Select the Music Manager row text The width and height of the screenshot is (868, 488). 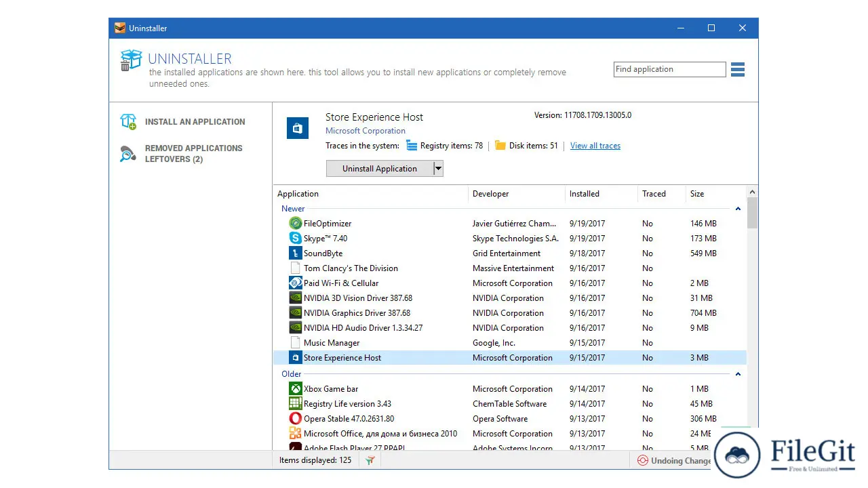(332, 343)
